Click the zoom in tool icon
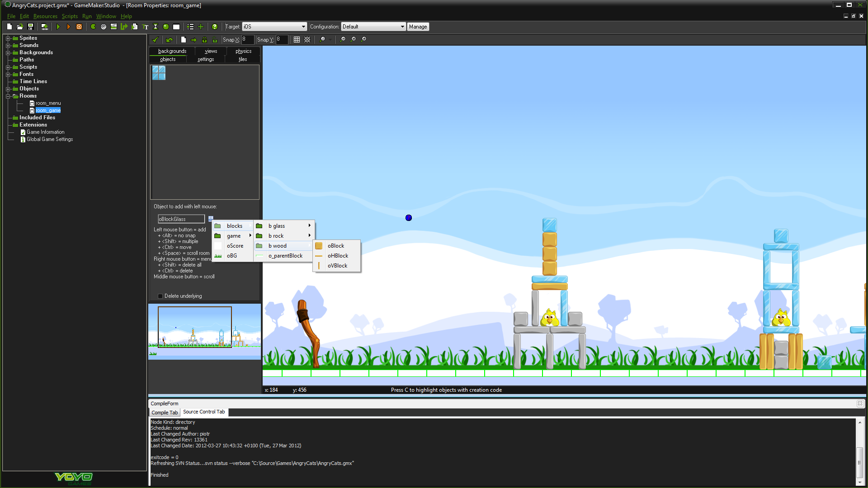 click(363, 39)
